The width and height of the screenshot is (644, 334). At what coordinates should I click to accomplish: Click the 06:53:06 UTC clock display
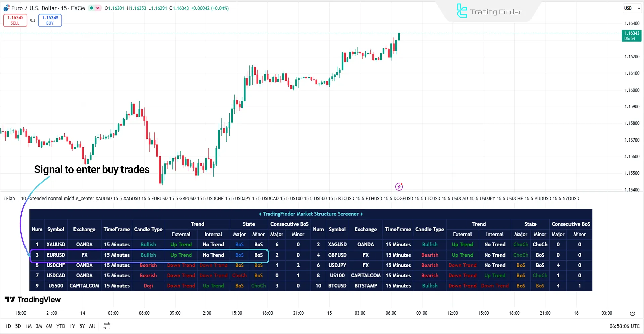(624, 326)
